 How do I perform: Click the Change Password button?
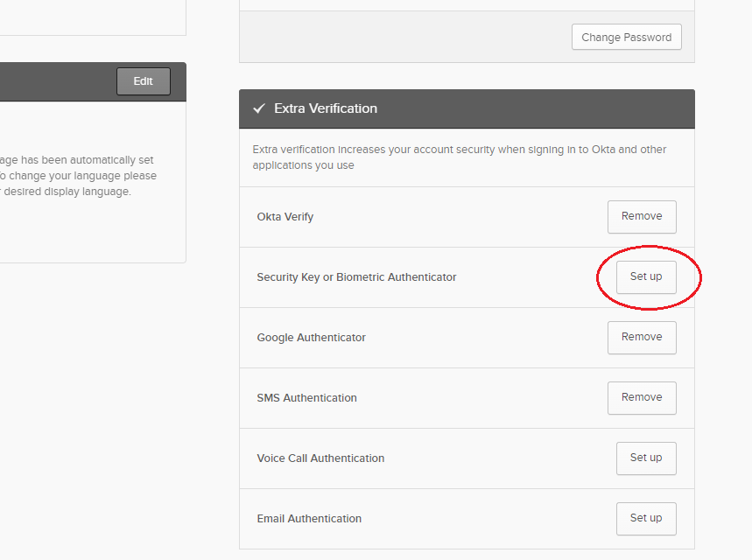click(626, 38)
